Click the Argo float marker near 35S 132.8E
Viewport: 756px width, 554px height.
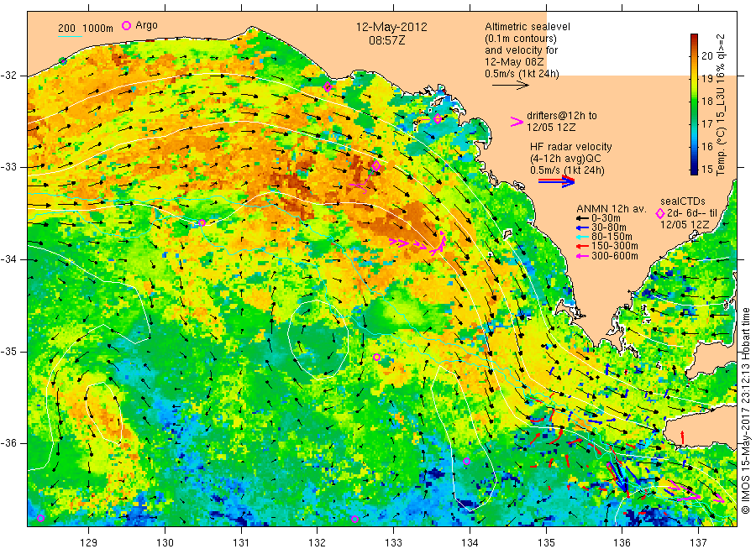376,357
